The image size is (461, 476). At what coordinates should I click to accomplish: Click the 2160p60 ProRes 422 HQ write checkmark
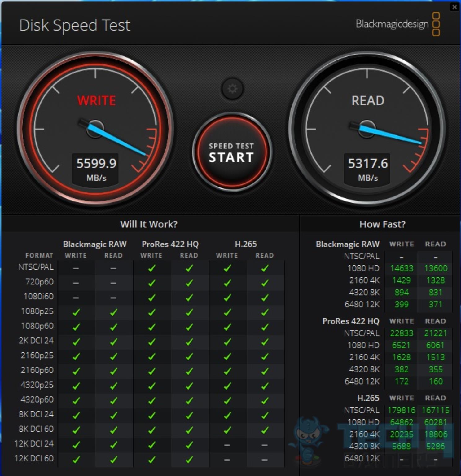(151, 371)
